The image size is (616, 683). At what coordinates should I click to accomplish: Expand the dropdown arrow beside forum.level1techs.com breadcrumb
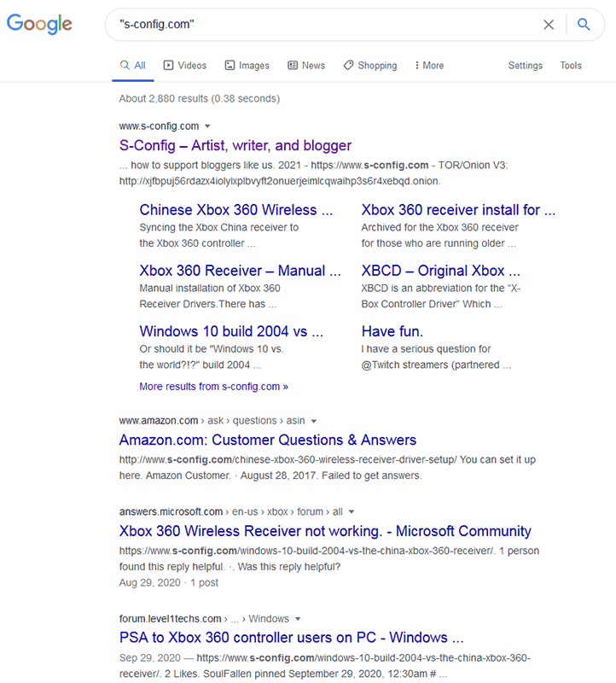[298, 619]
